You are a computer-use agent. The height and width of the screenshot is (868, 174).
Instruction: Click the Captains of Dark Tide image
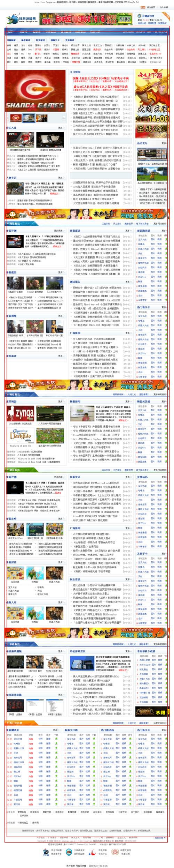[20, 435]
